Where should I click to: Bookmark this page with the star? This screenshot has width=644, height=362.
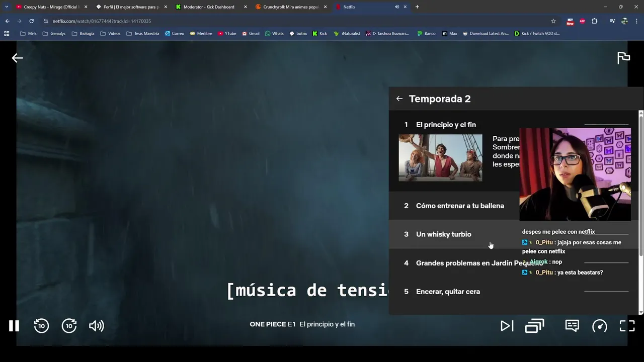pos(553,21)
